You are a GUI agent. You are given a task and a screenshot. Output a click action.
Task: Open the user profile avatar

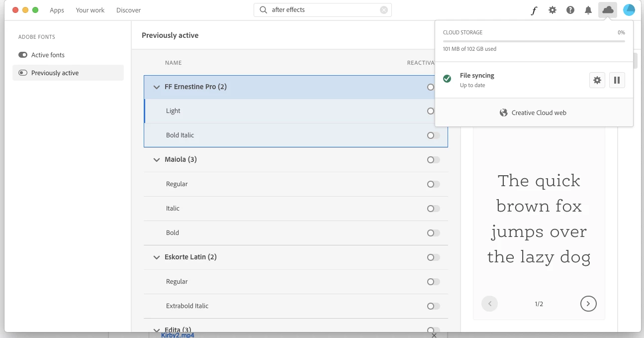pos(629,10)
